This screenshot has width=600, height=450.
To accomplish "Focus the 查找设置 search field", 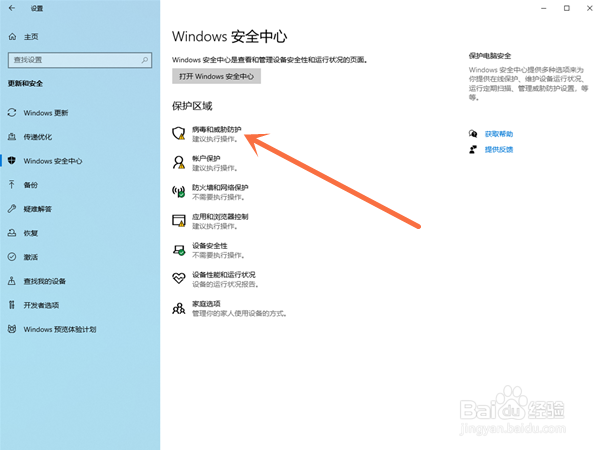I will [x=80, y=60].
